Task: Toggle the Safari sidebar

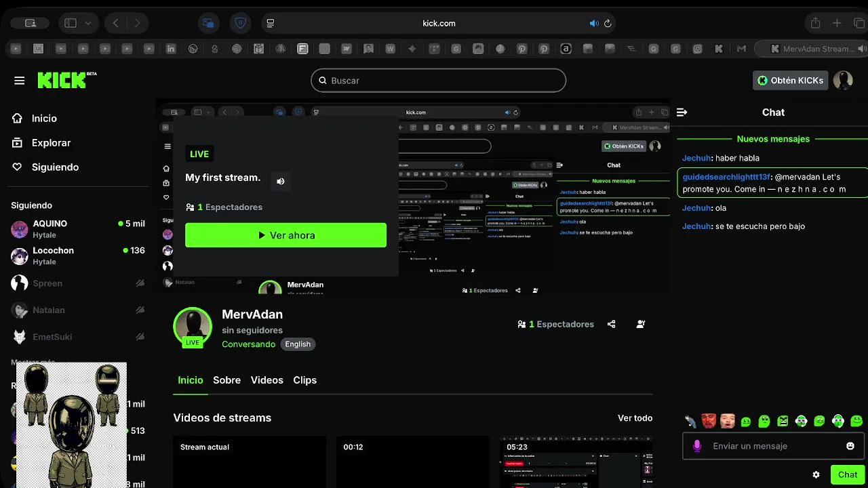Action: (71, 23)
